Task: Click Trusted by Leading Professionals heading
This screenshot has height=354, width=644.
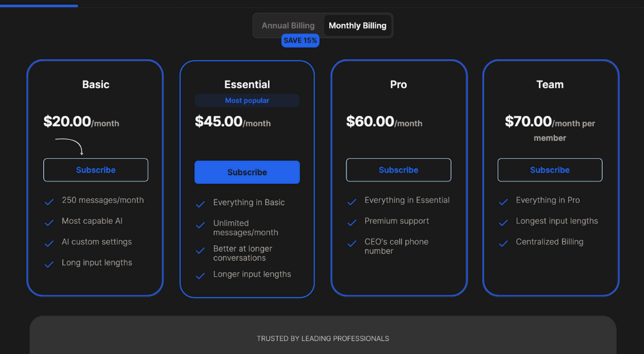Action: coord(323,339)
